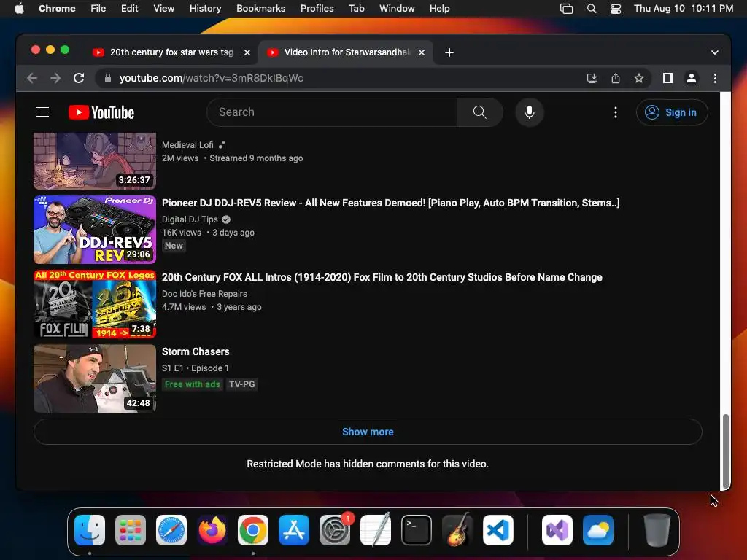Open the Chrome app menu
Viewport: 747px width, 560px height.
[57, 9]
